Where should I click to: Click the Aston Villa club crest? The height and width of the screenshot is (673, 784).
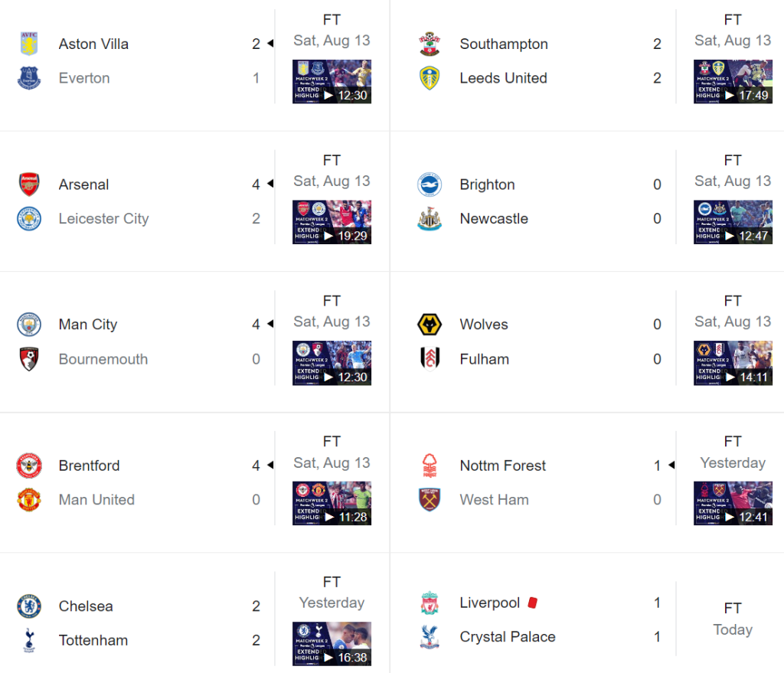[29, 44]
